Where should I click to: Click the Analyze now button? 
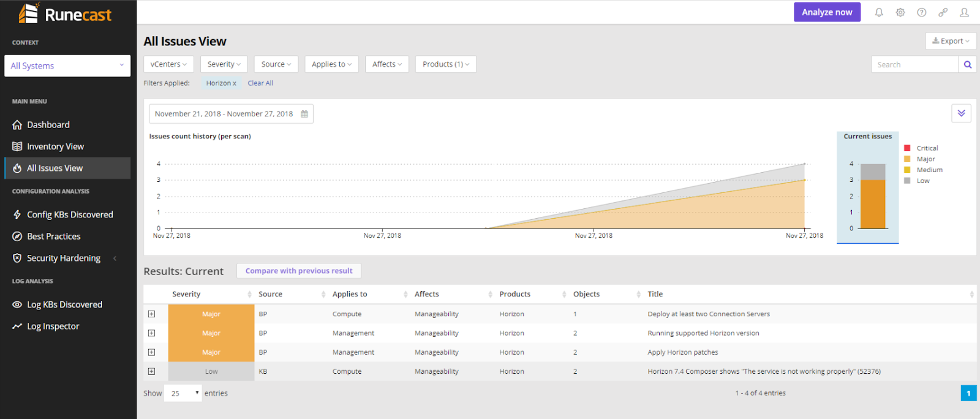click(x=827, y=12)
